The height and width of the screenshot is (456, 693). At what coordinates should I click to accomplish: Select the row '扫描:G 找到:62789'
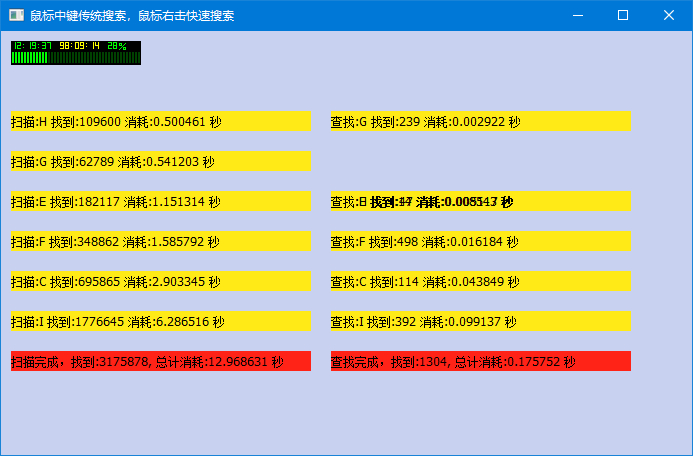click(161, 161)
